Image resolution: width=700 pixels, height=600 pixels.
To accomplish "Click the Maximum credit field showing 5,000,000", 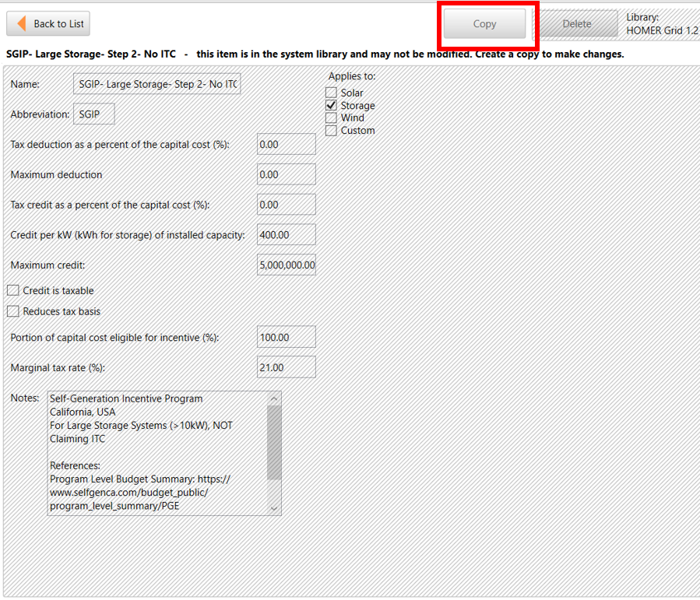I will [285, 265].
